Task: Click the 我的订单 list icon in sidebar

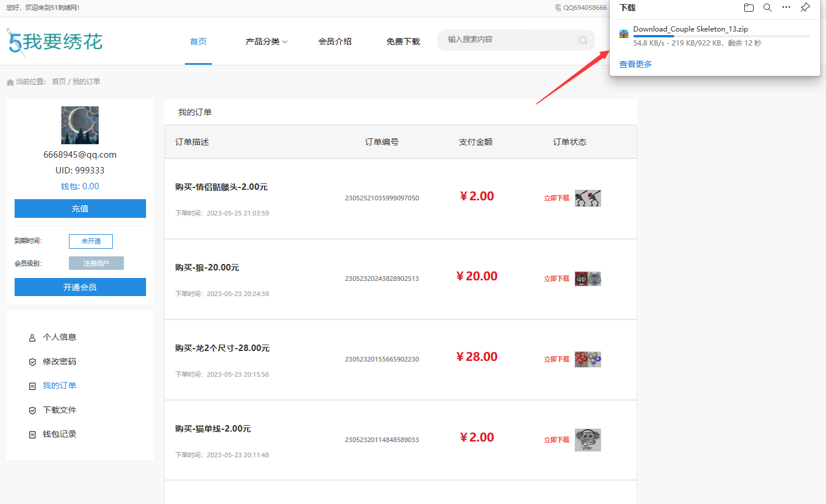Action: (32, 386)
